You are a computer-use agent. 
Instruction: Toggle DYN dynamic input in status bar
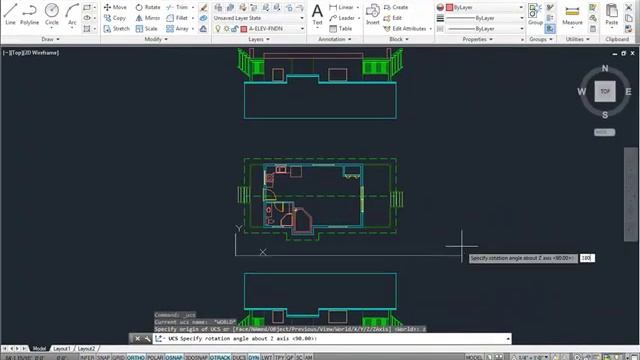coord(253,357)
